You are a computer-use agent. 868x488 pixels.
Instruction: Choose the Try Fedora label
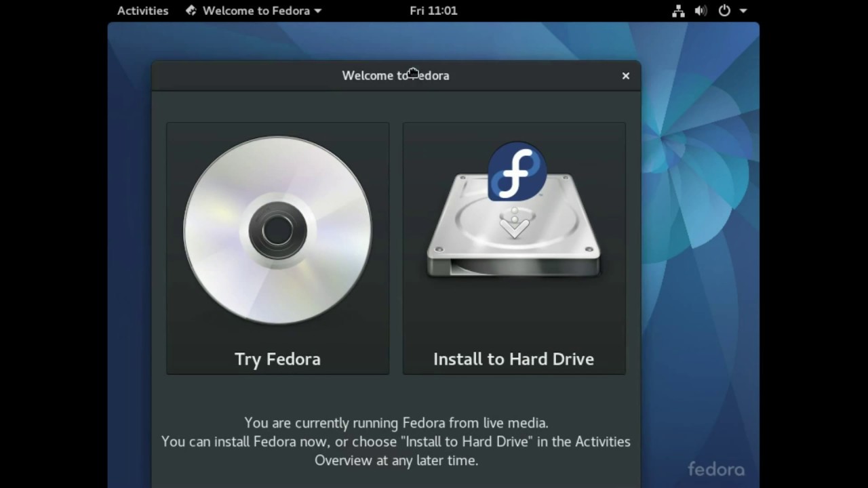click(277, 359)
